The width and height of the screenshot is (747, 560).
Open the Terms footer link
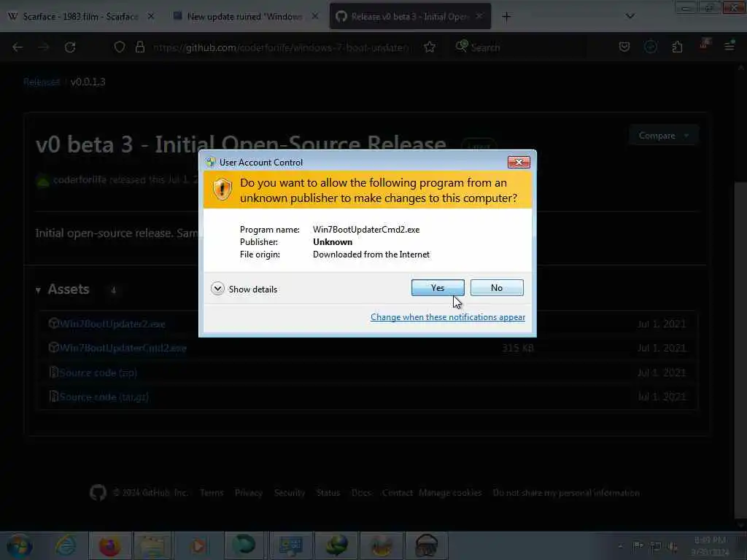click(212, 493)
